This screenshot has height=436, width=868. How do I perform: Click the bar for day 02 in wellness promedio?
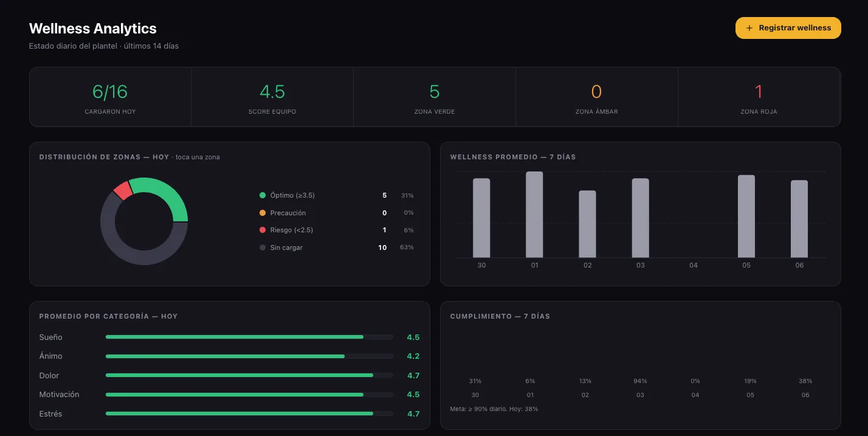point(587,224)
